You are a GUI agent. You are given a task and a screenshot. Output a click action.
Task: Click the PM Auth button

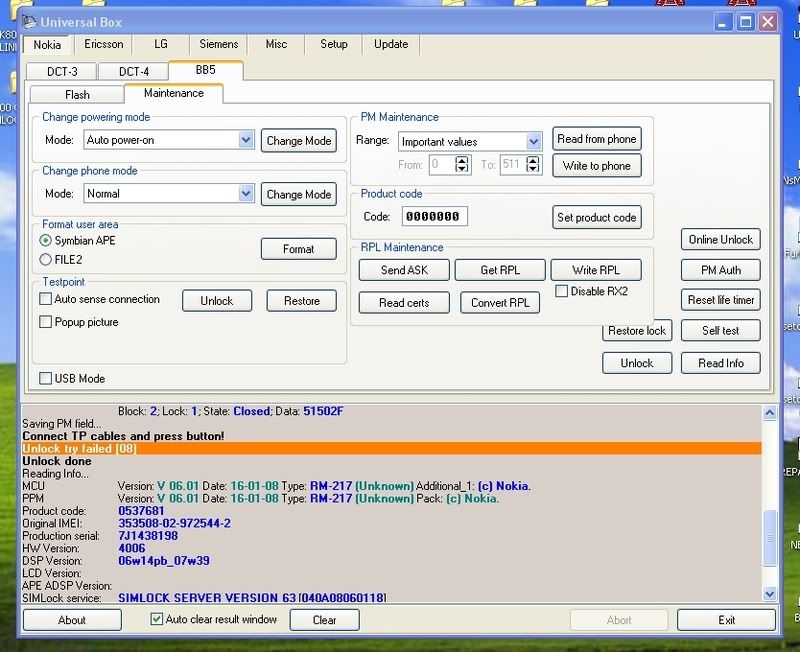720,270
